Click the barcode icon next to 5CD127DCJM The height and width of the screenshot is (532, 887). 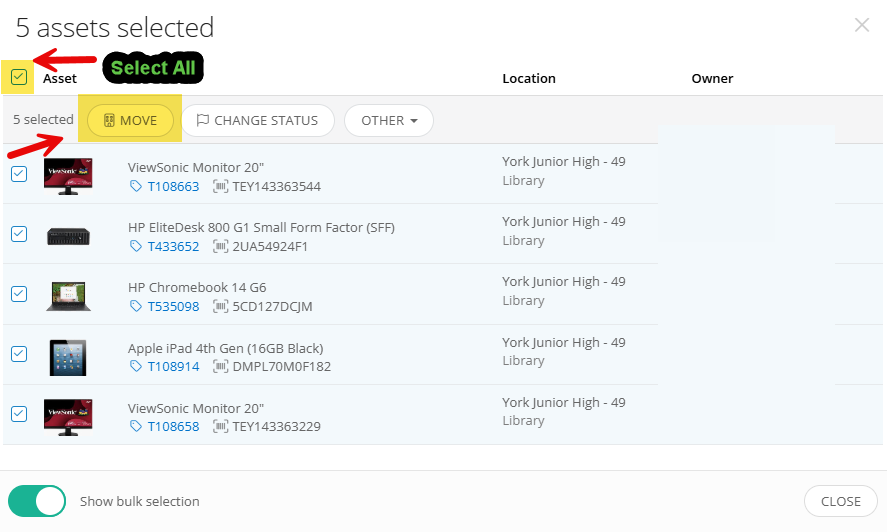tap(220, 307)
